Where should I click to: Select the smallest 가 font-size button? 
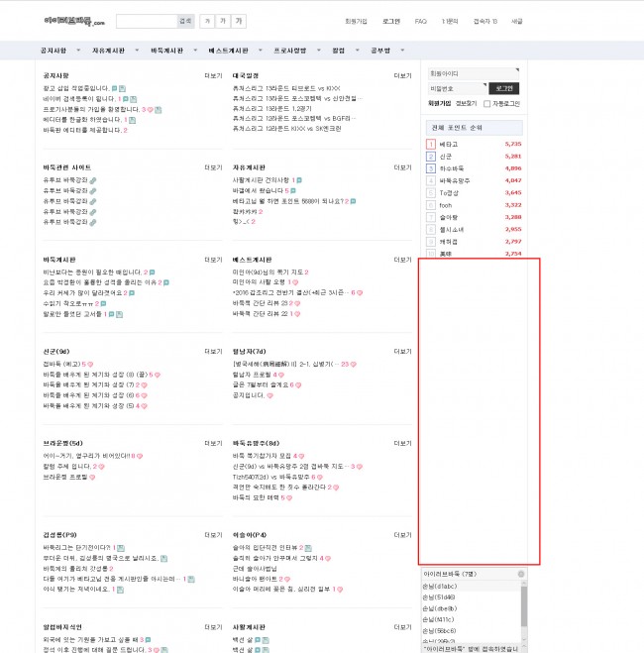click(x=207, y=21)
